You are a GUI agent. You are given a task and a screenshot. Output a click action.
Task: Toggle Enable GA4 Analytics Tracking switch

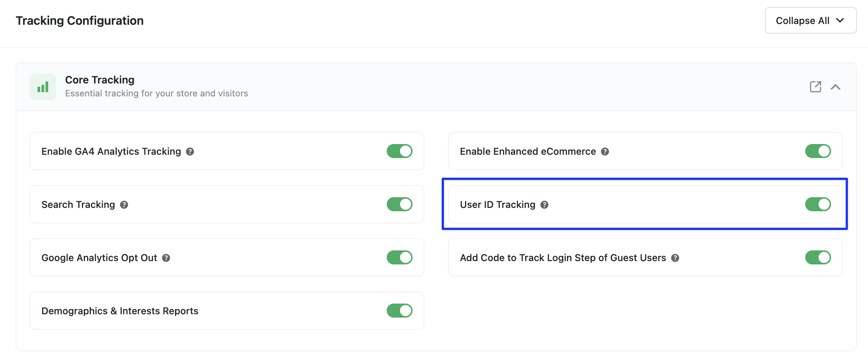coord(400,151)
